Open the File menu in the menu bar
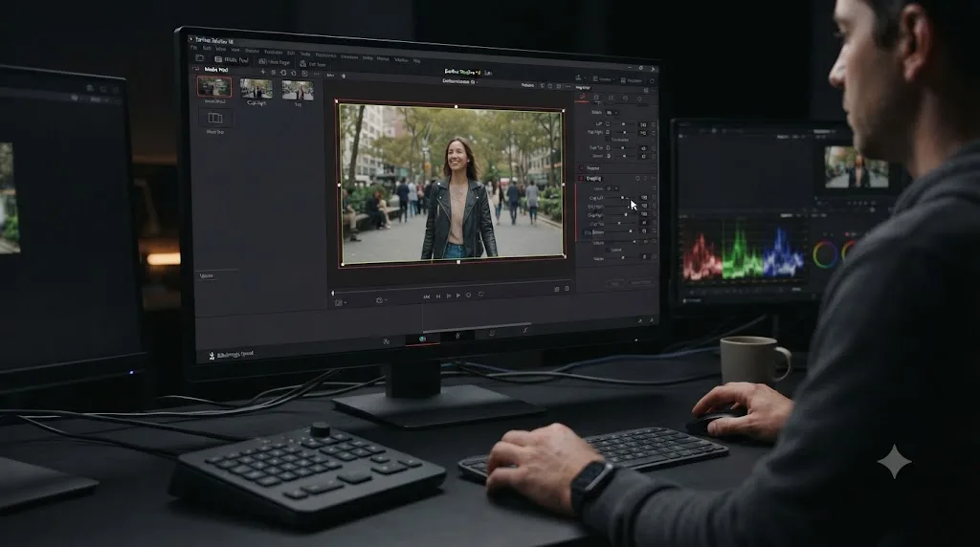 [x=193, y=48]
